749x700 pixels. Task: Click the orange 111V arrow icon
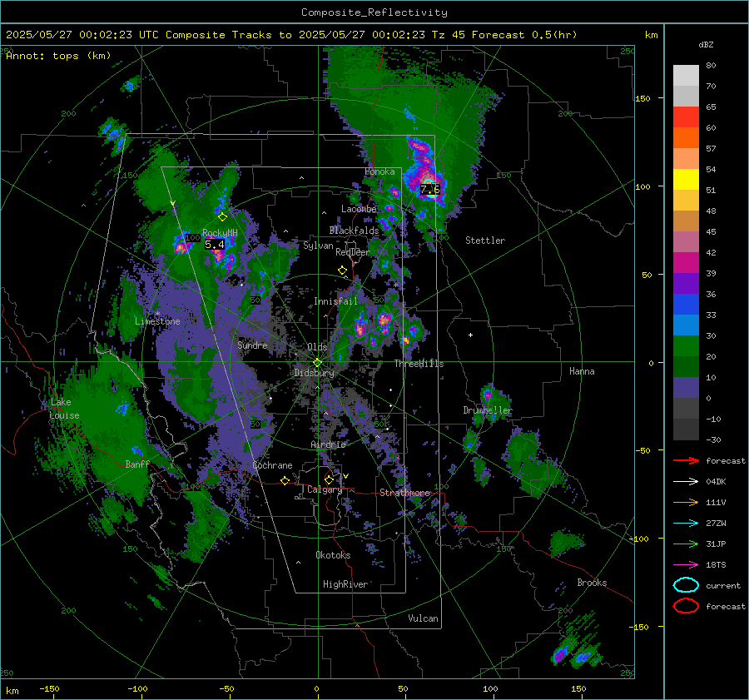click(686, 502)
